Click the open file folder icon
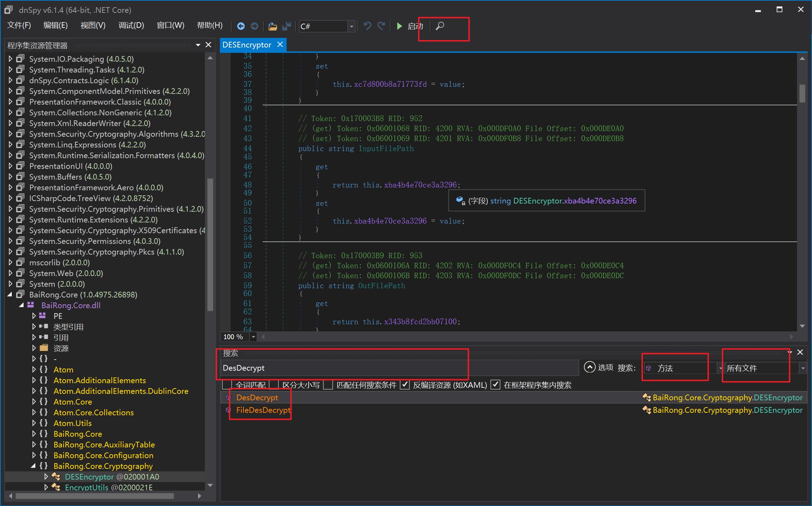The width and height of the screenshot is (812, 506). coord(273,26)
